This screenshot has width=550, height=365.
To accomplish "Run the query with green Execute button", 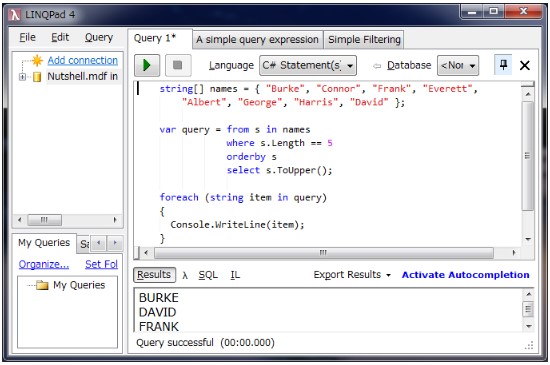I will coord(147,65).
